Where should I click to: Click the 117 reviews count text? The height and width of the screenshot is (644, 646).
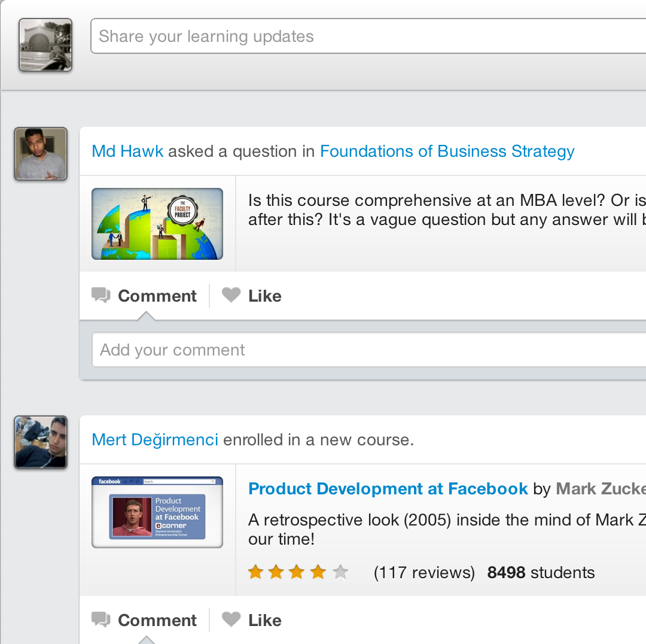click(424, 573)
